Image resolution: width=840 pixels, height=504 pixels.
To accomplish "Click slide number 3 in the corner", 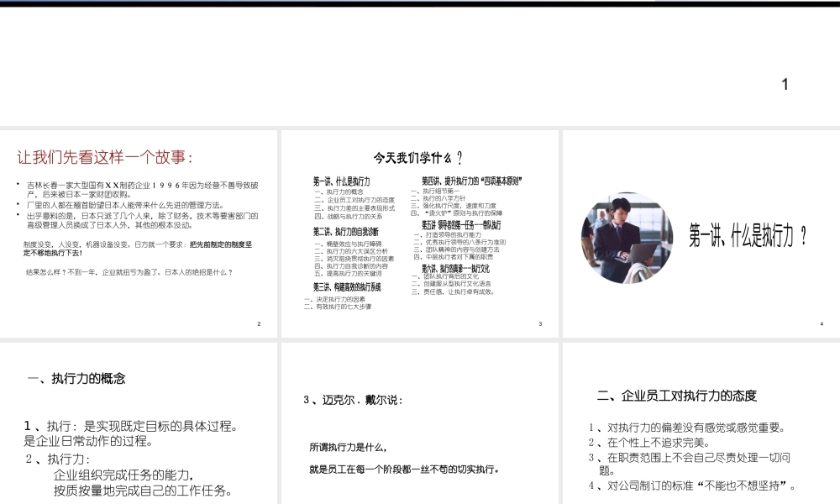I will click(540, 323).
